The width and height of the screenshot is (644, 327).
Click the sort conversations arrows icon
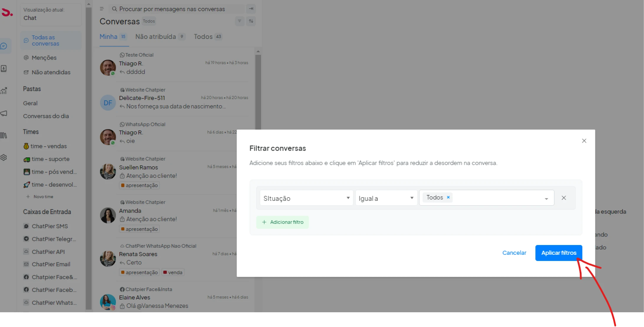pyautogui.click(x=251, y=21)
